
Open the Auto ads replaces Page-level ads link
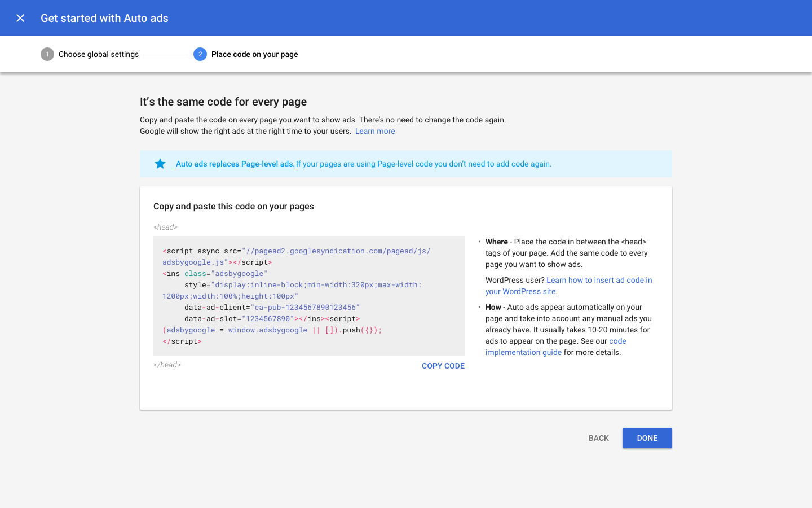point(235,164)
